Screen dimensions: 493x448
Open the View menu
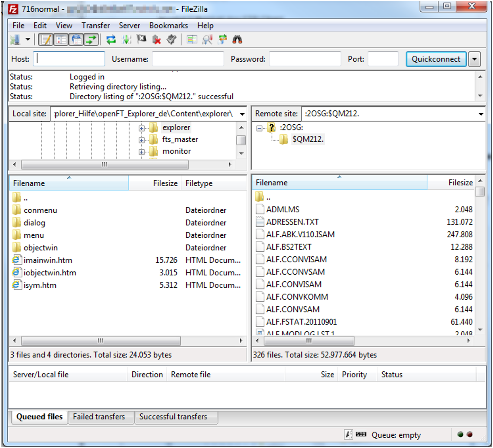(64, 26)
